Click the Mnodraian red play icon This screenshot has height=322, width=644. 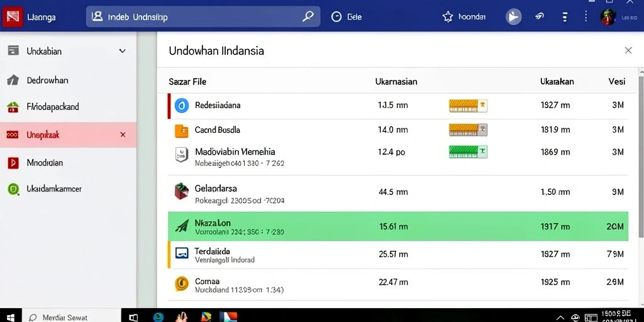pos(13,163)
